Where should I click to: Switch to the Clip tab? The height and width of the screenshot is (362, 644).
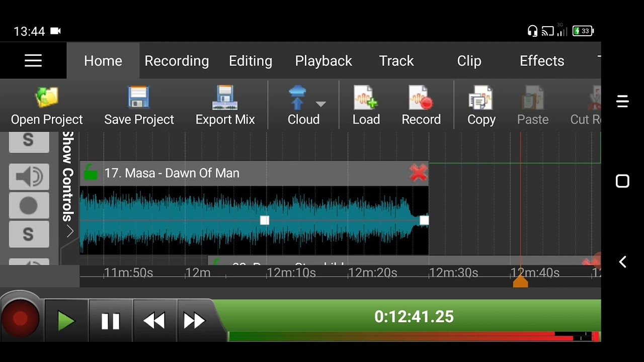(469, 61)
